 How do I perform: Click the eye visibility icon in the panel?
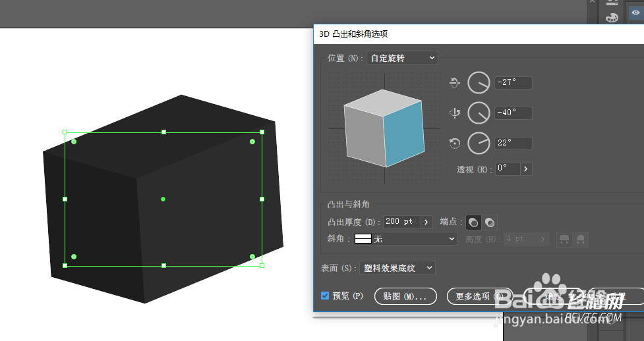pos(635,13)
